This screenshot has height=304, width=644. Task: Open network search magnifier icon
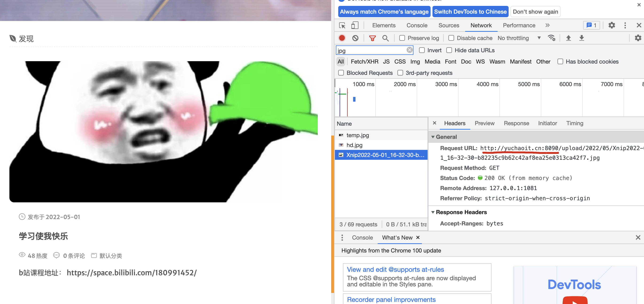pyautogui.click(x=385, y=38)
